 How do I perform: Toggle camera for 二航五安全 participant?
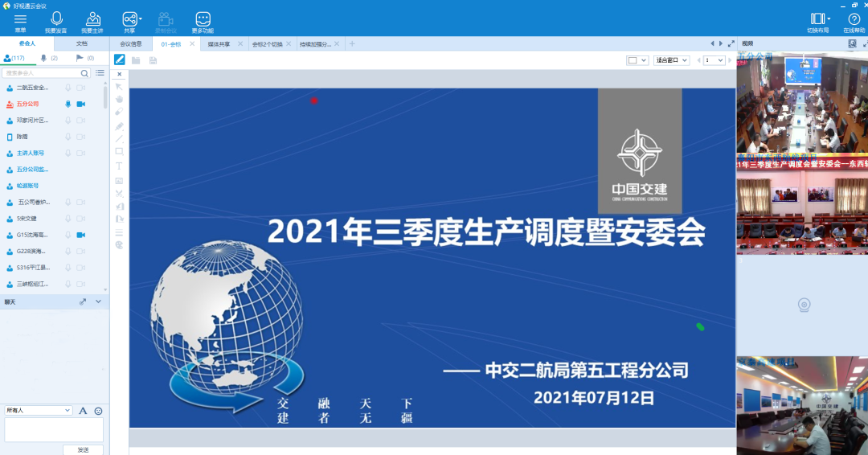(x=81, y=88)
